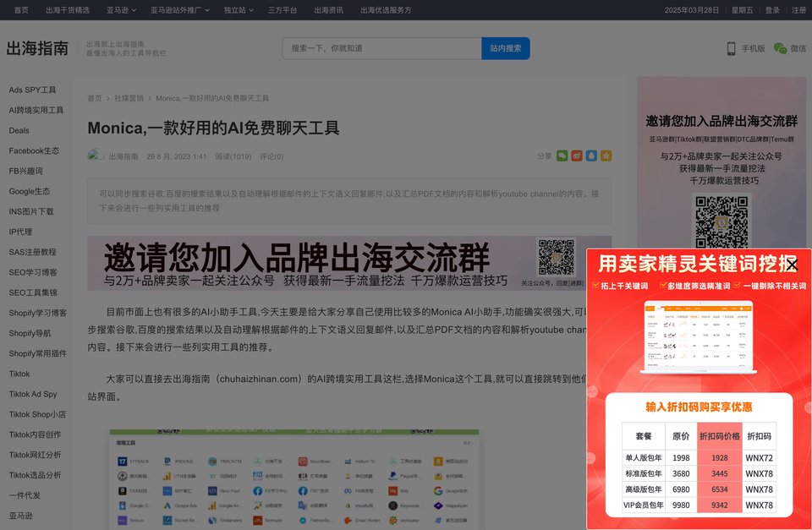The height and width of the screenshot is (530, 812).
Task: Open Tiktok Shop小店 in the left sidebar
Action: click(x=37, y=414)
